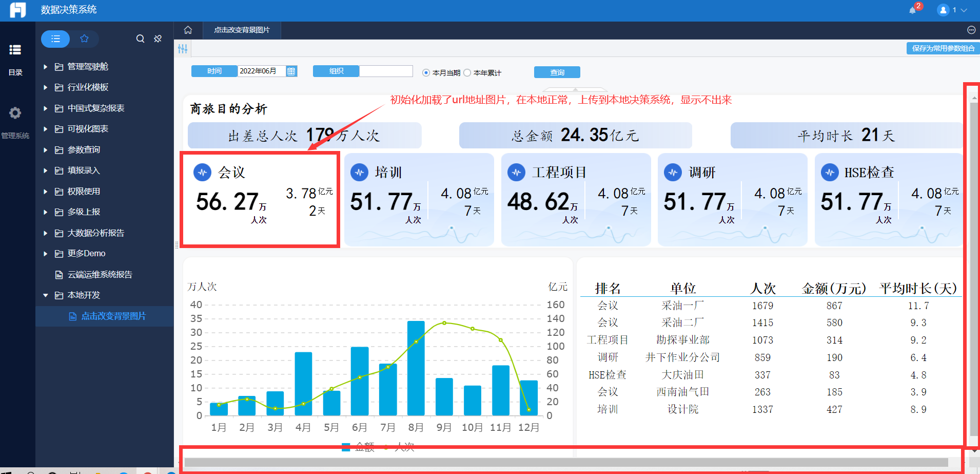Screen dimensions: 980x474
Task: Click the 出差总人次 summary banner
Action: click(x=305, y=136)
